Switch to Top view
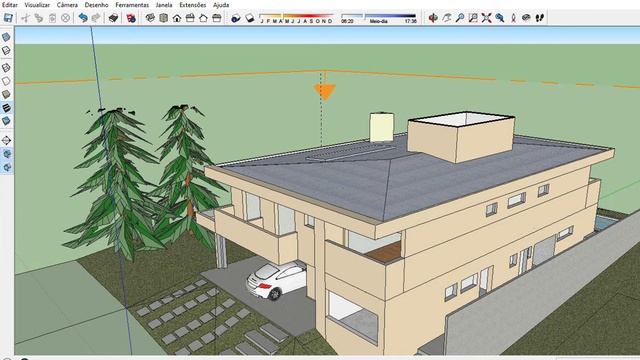Image resolution: width=640 pixels, height=360 pixels. (x=164, y=18)
